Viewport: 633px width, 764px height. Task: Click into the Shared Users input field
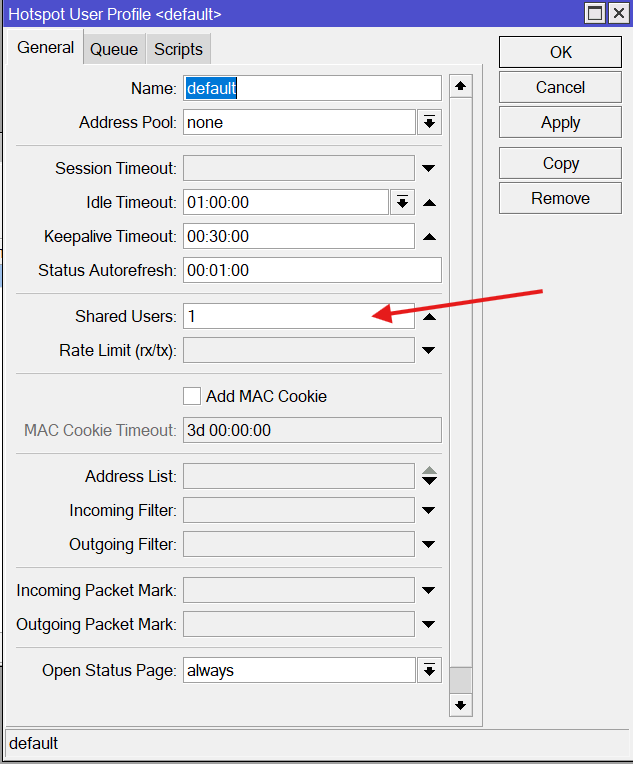click(298, 316)
